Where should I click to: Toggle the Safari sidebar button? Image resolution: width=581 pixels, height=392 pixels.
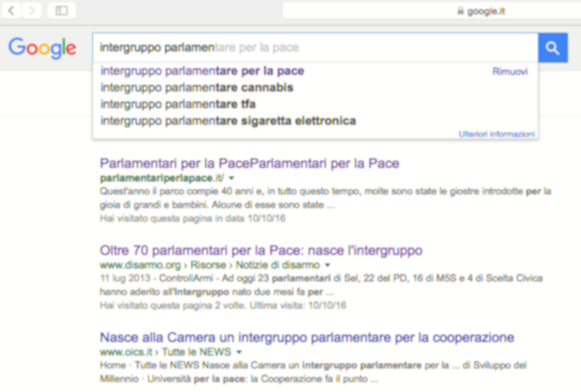[x=61, y=11]
